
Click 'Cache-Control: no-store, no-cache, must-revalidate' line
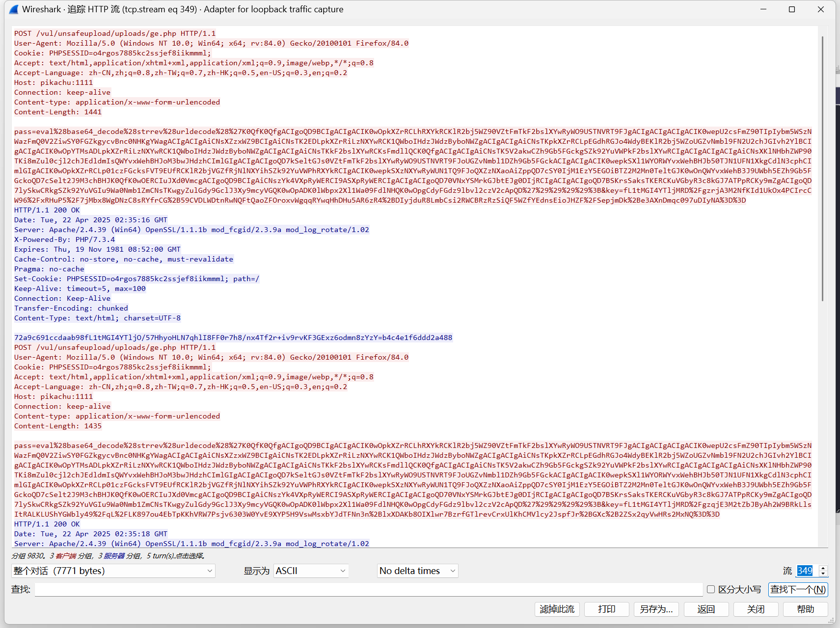coord(124,259)
